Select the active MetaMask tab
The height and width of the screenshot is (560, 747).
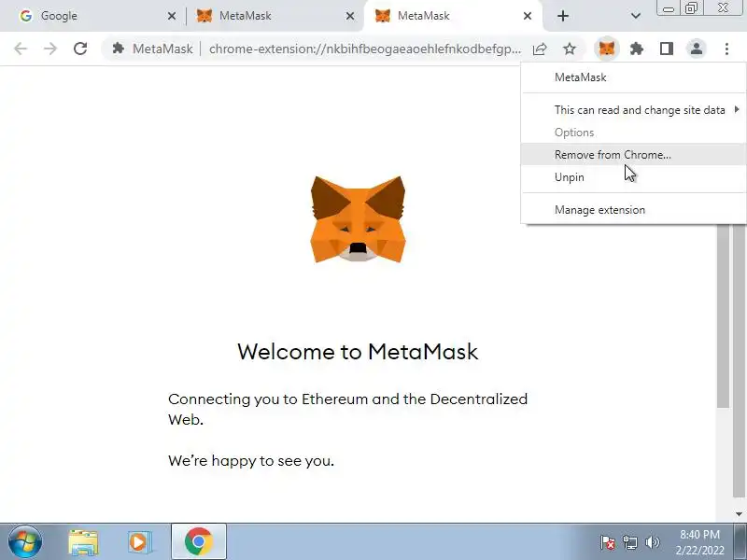(x=453, y=16)
